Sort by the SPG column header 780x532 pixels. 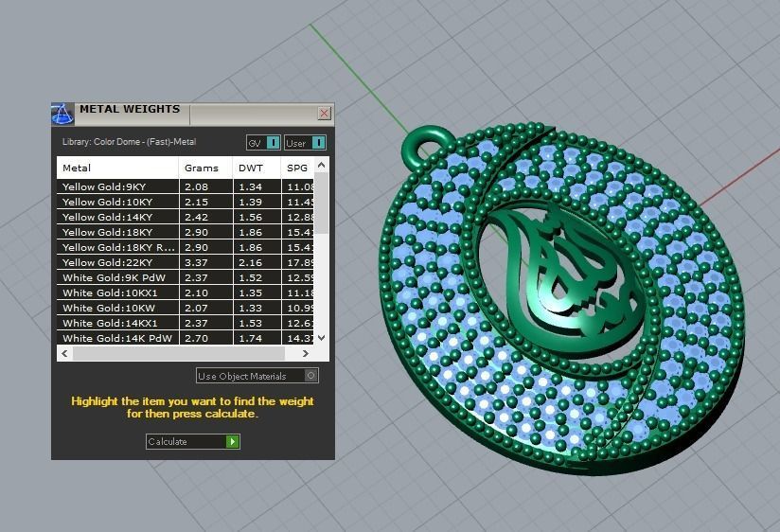pos(297,168)
